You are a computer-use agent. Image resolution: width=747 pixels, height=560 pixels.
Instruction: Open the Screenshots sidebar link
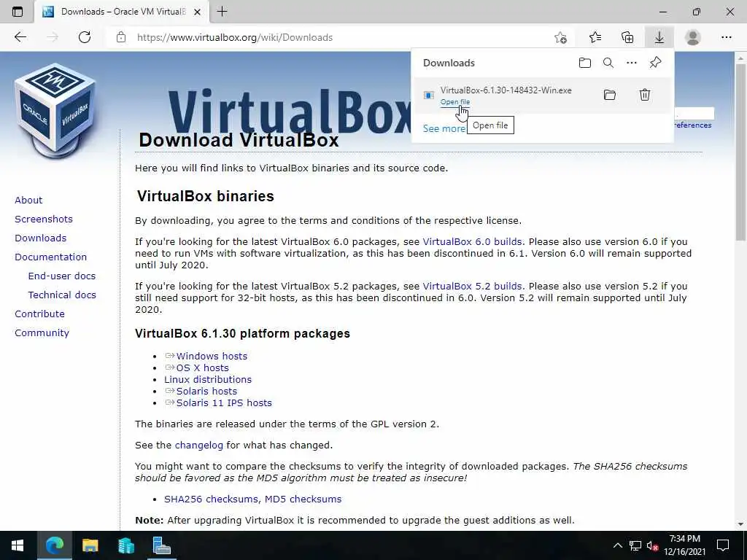point(44,219)
